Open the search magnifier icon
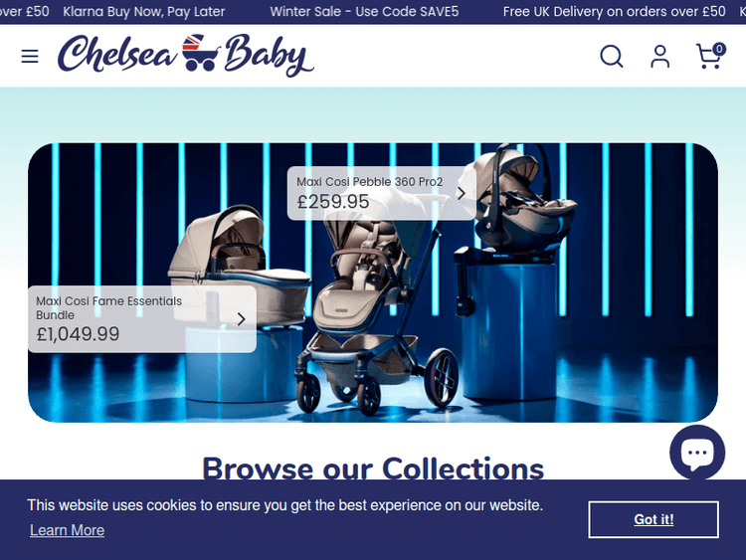The width and height of the screenshot is (746, 560). [x=612, y=57]
